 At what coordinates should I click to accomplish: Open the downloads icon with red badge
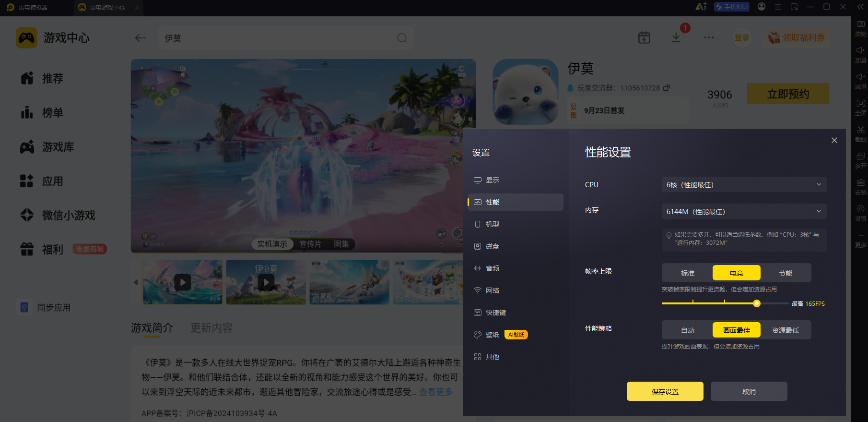point(676,37)
